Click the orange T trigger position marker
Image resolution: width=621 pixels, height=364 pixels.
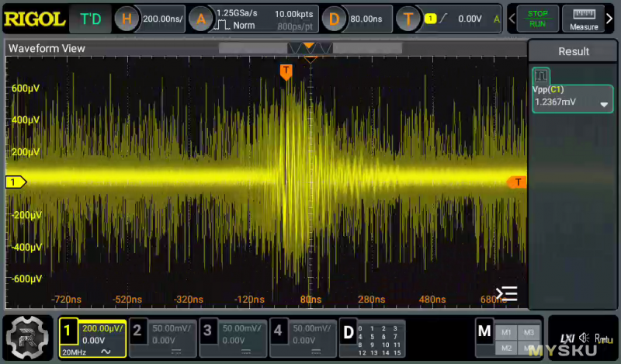[x=286, y=71]
